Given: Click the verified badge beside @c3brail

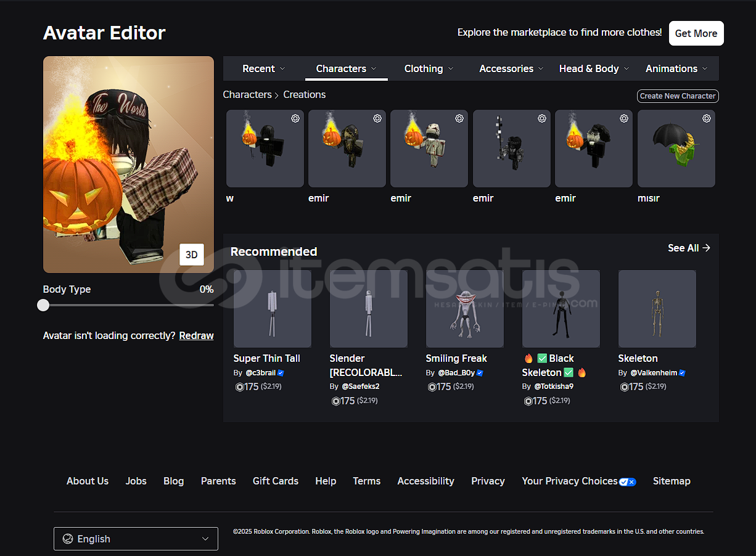Looking at the screenshot, I should (x=281, y=373).
